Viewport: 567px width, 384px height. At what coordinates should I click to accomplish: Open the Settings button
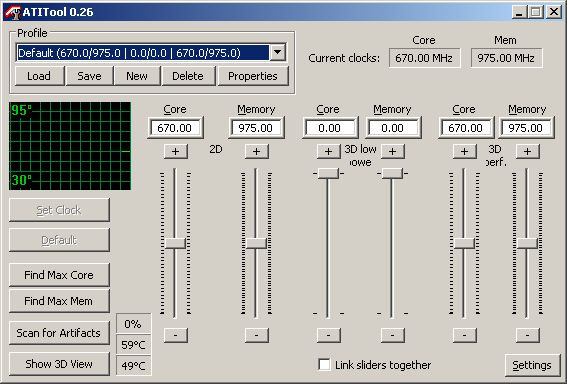[532, 365]
